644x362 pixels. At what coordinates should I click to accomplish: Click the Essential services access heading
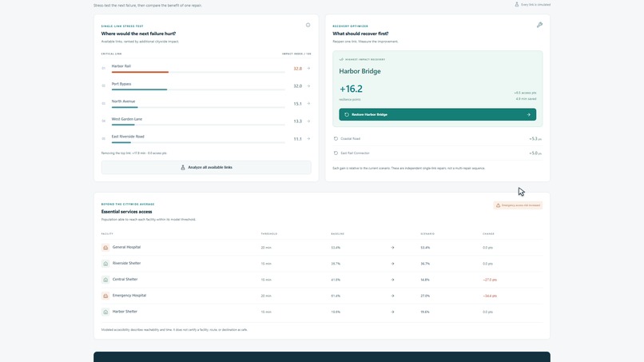(x=126, y=212)
